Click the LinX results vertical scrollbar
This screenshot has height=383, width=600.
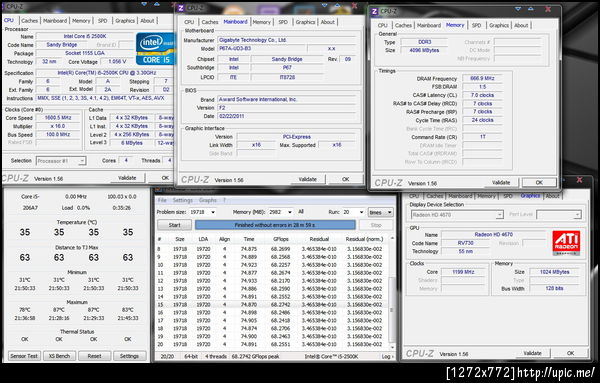click(x=392, y=293)
